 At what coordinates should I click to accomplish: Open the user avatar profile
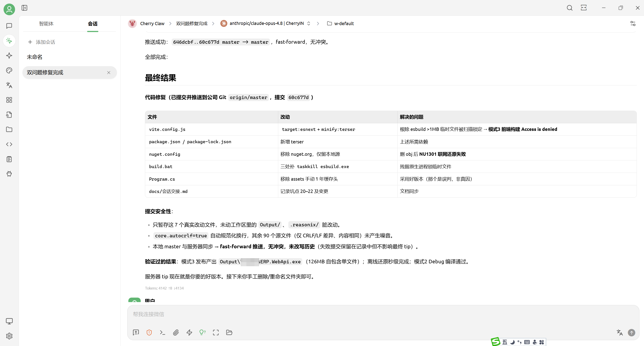click(9, 9)
